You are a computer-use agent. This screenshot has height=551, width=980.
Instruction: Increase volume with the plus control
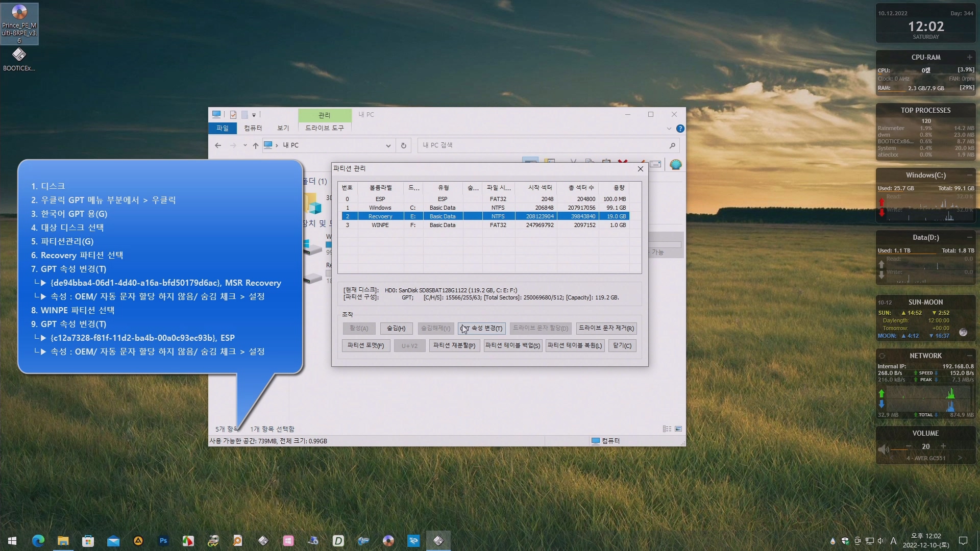click(x=943, y=446)
